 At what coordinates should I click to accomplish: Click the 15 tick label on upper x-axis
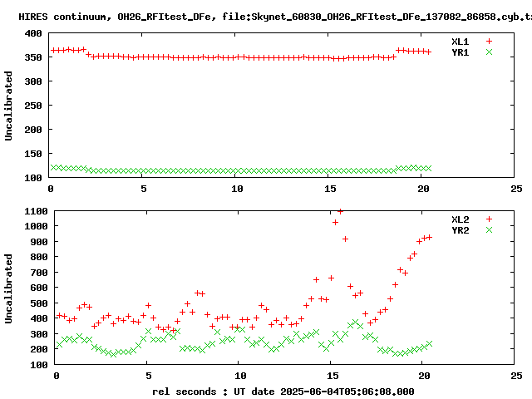point(331,189)
